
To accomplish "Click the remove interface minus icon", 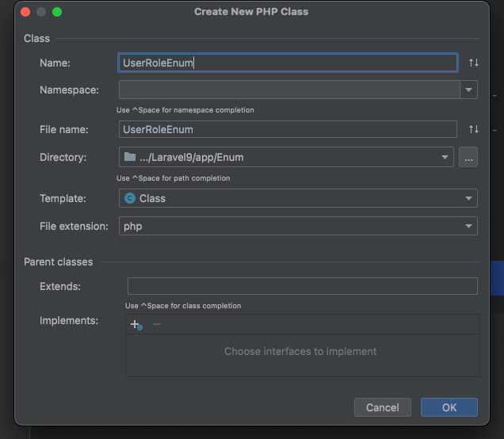I will click(x=157, y=324).
